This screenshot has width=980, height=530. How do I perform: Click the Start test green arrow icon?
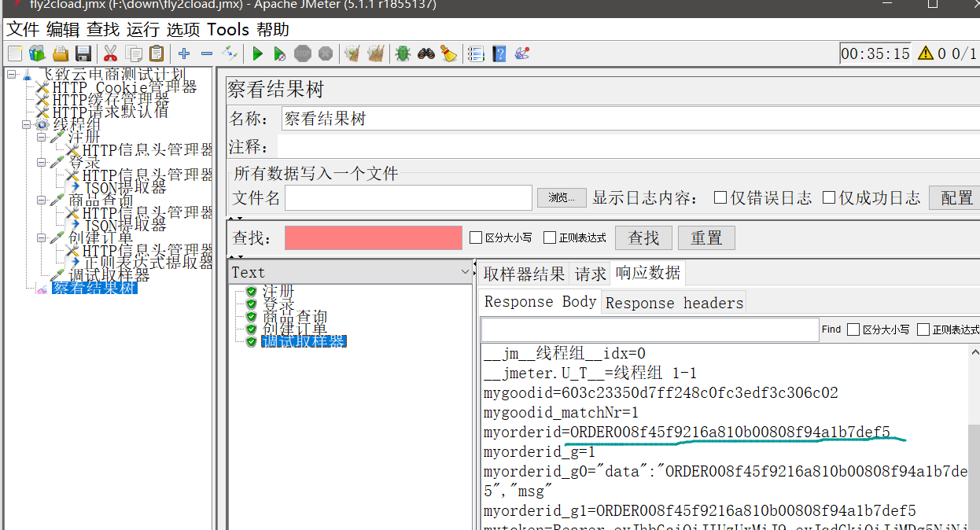(x=257, y=53)
